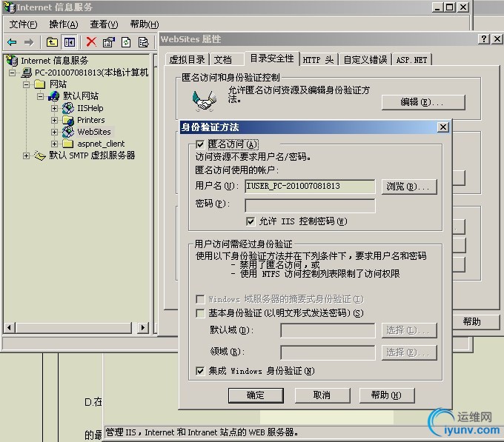504x442 pixels.
Task: Click the ? help button in WebSites 属性 title bar
Action: (x=484, y=39)
